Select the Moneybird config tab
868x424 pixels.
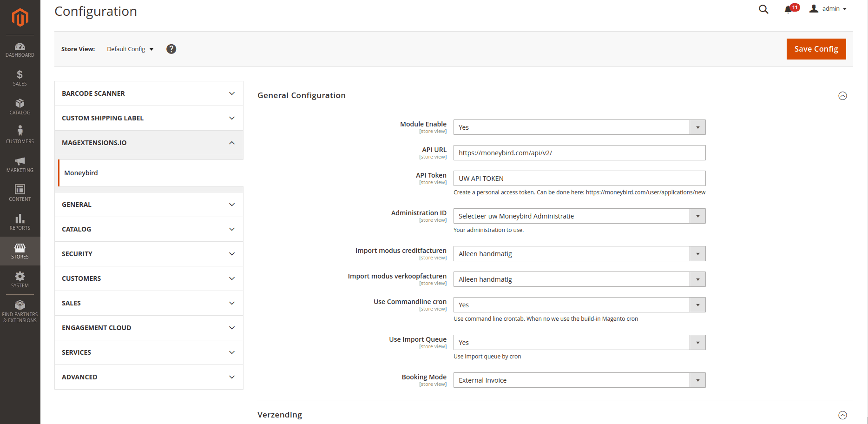pyautogui.click(x=151, y=173)
